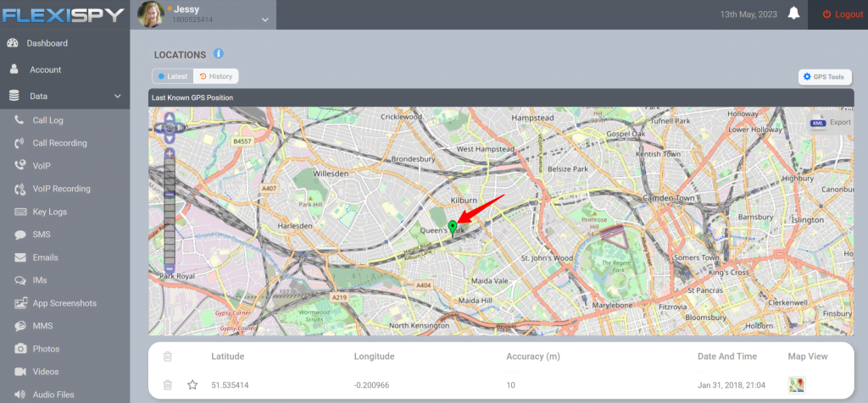Click the SMS speech bubble icon

[x=20, y=235]
